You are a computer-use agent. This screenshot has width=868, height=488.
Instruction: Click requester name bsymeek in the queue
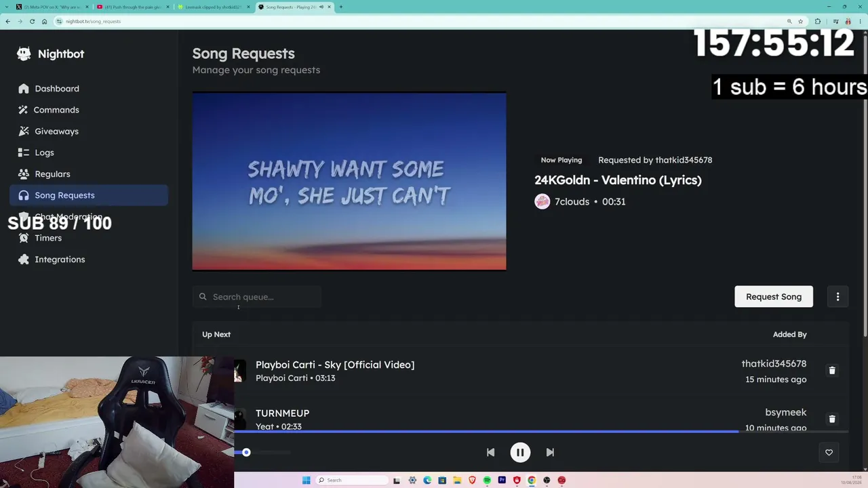[785, 412]
